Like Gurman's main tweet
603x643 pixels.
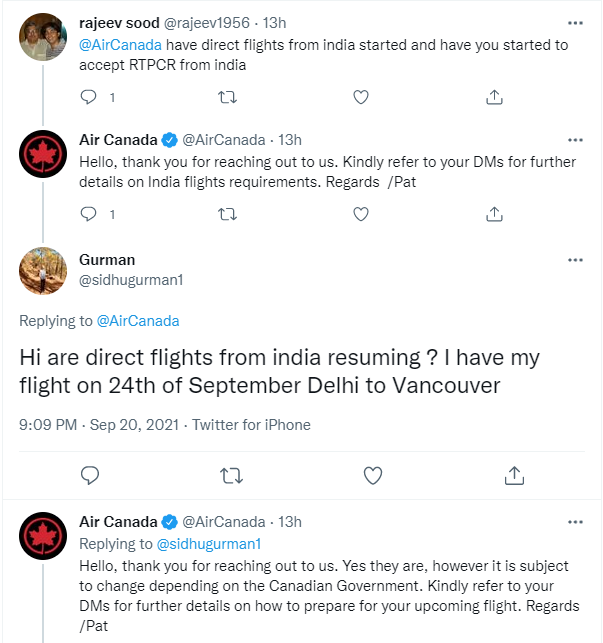(373, 474)
